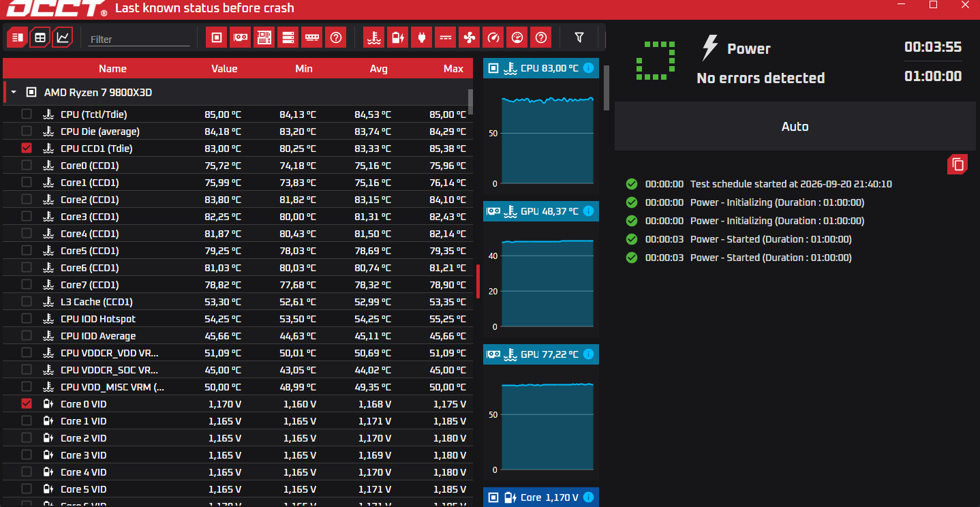Toggle the fan sensor type filter

469,37
